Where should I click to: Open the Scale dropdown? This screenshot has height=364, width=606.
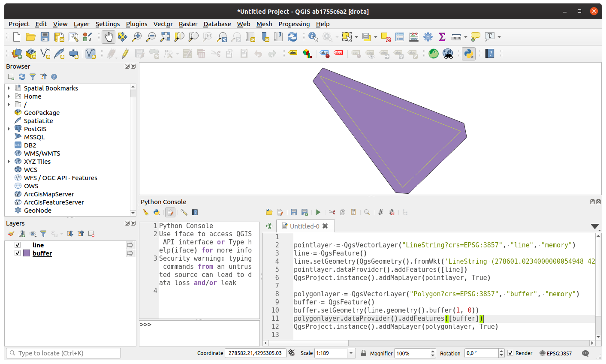[x=351, y=353]
